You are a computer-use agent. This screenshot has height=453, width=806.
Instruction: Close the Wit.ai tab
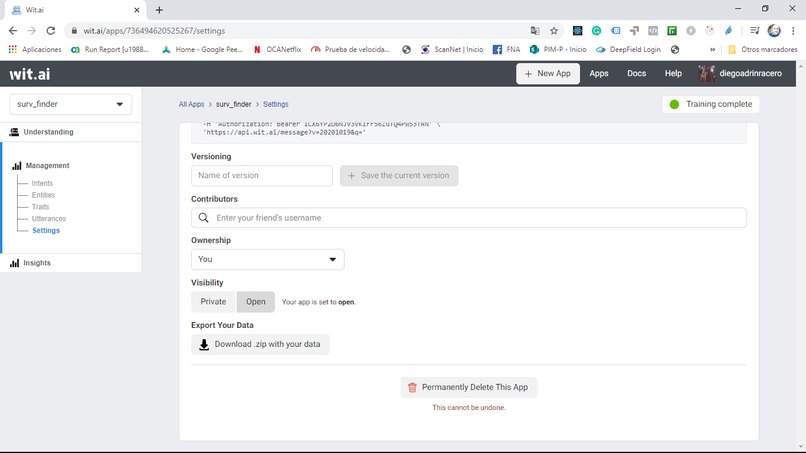tap(137, 10)
